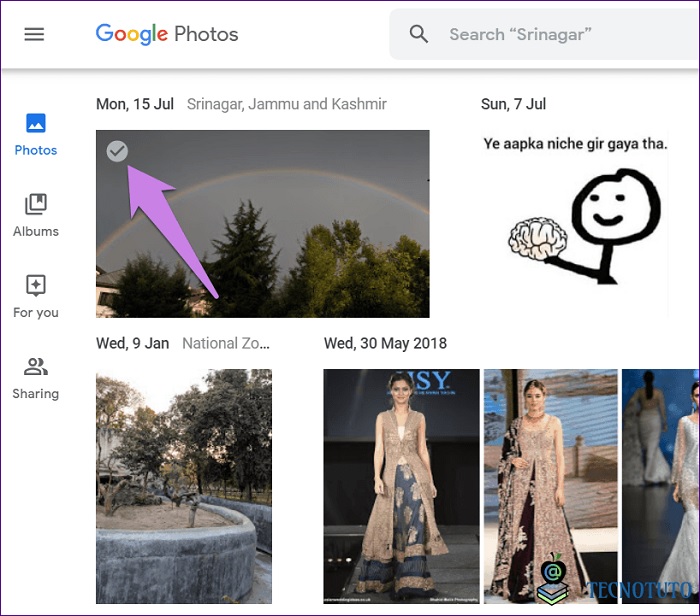700x616 pixels.
Task: Click the Sun, 7 Jul date header
Action: point(514,104)
